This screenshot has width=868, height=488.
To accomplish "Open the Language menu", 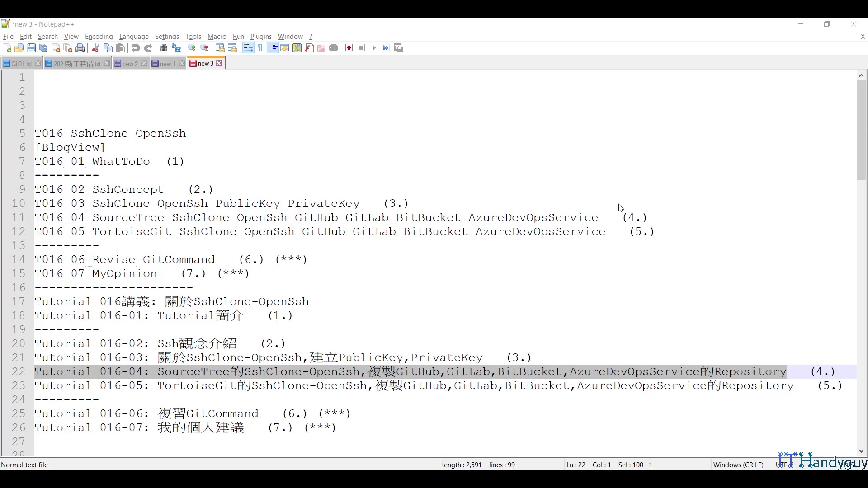I will (x=134, y=37).
